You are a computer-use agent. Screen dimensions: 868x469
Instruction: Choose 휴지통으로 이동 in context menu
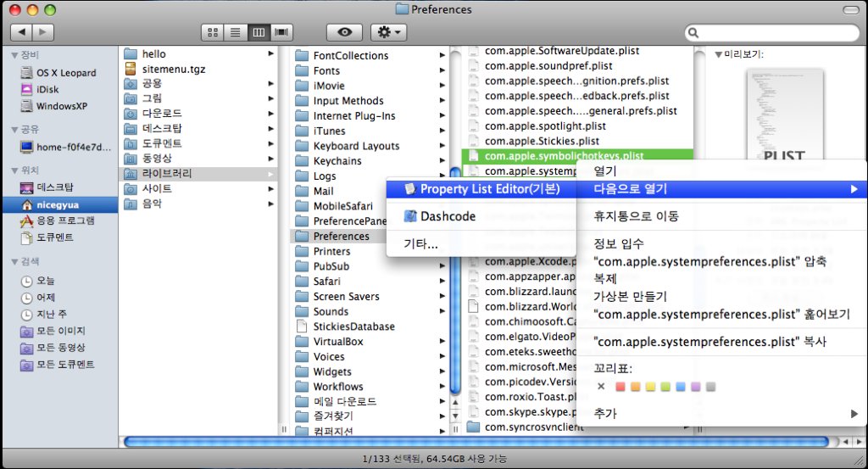click(722, 216)
